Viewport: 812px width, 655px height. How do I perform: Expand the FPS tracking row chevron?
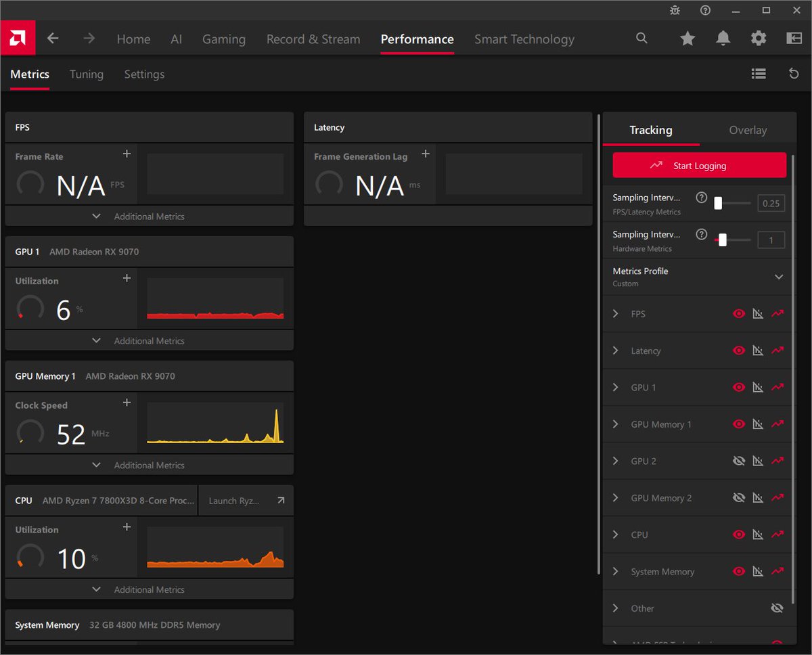tap(615, 314)
